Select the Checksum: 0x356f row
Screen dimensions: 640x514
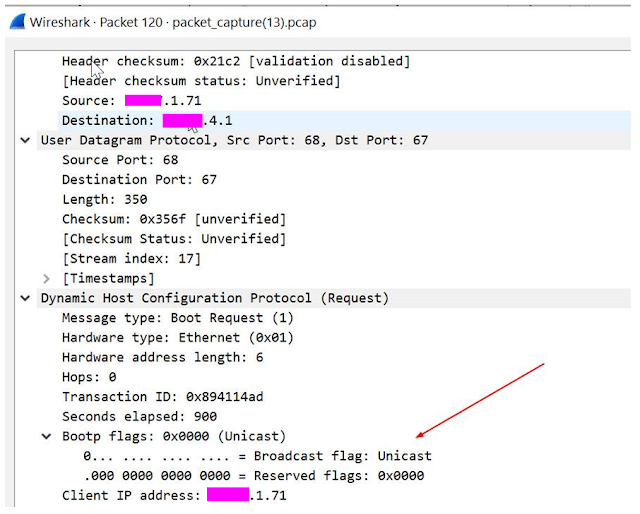click(x=174, y=219)
